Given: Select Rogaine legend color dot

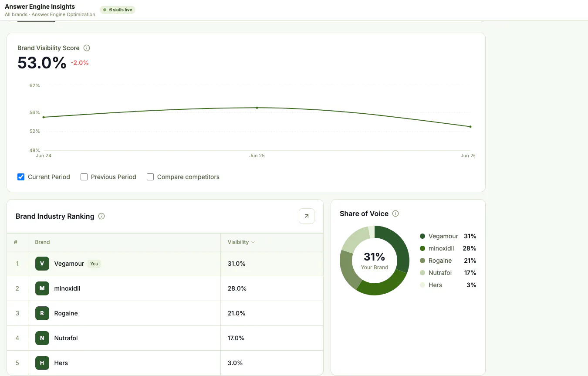Looking at the screenshot, I should coord(422,261).
